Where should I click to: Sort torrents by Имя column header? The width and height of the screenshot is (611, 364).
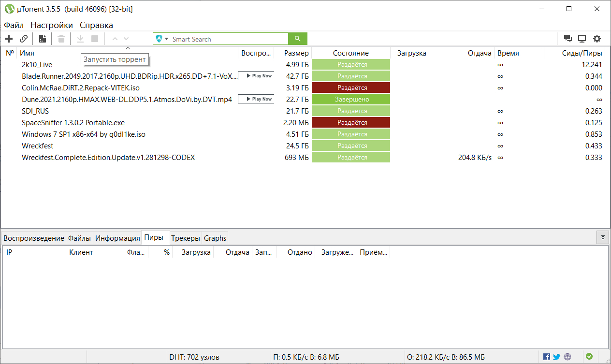pyautogui.click(x=128, y=53)
